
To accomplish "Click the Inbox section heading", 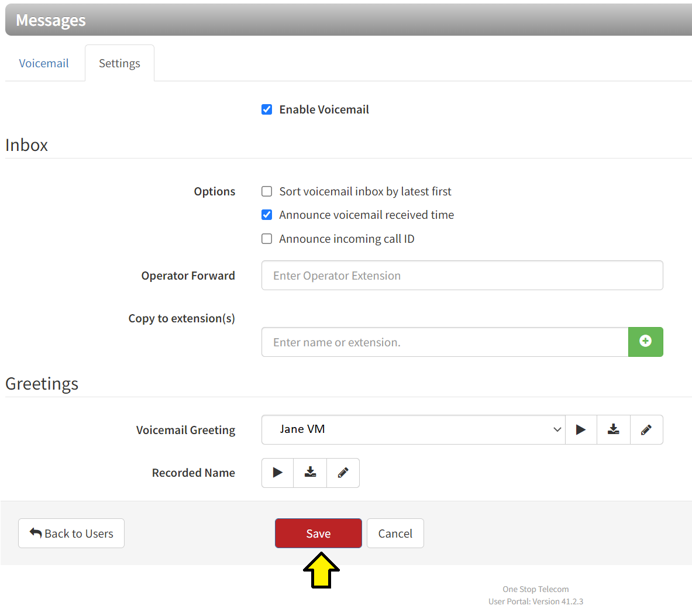I will [x=26, y=145].
